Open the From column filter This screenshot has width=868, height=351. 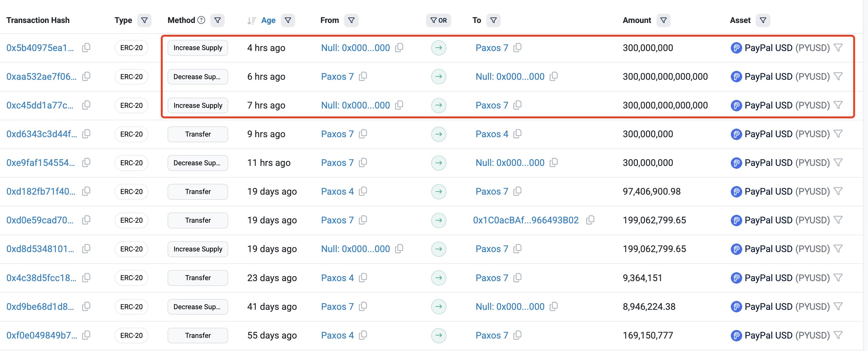[x=351, y=20]
